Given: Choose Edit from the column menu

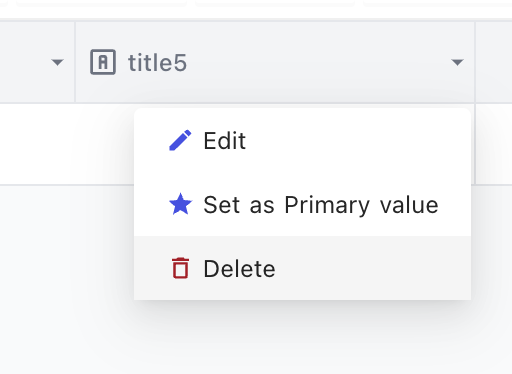Looking at the screenshot, I should (302, 140).
